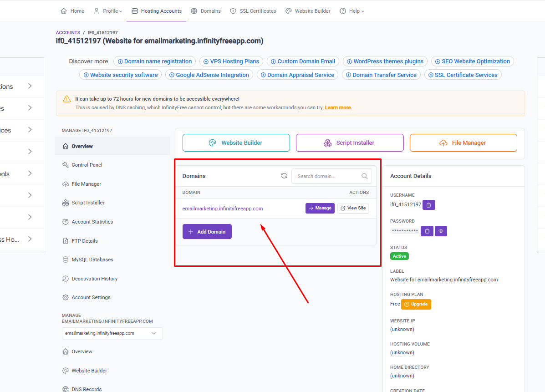Go to the Domains tab
The image size is (545, 392).
(x=206, y=11)
